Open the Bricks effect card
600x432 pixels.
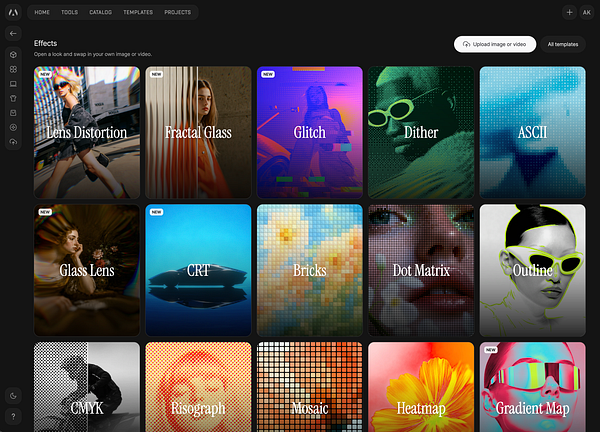[310, 270]
